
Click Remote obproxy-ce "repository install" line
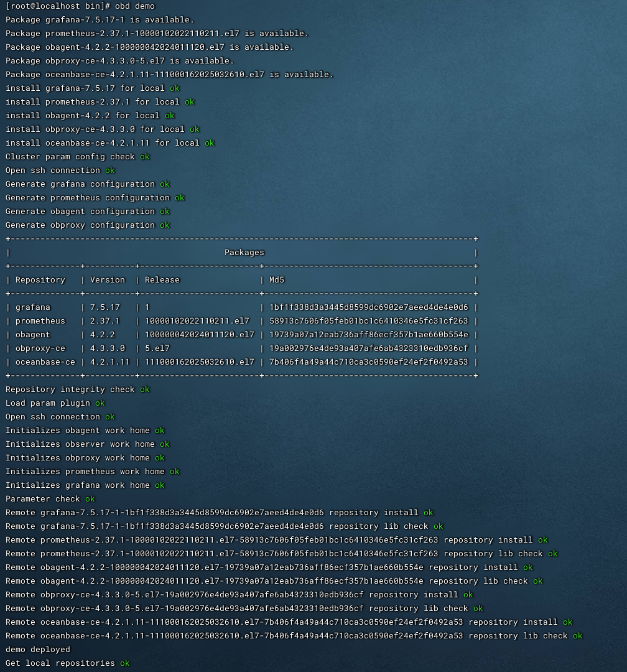[x=239, y=595]
